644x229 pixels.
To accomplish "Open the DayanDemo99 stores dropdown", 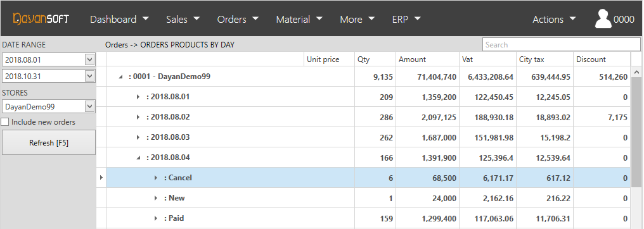I will [90, 107].
